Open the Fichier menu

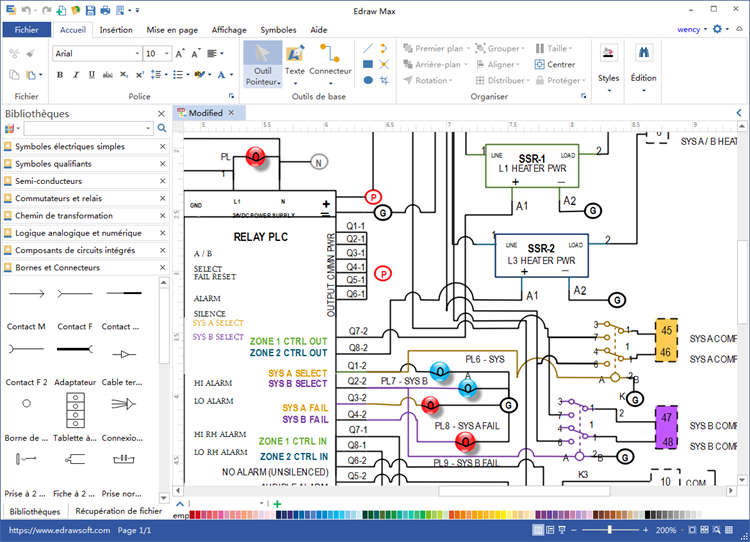26,30
